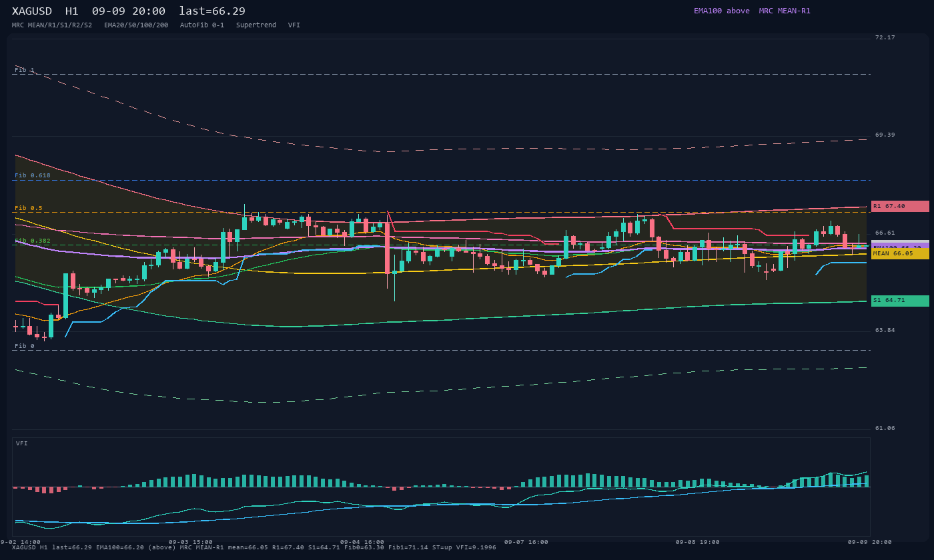Click the 'Fib 0.618' level label
Viewport: 934px width, 560px height.
pyautogui.click(x=33, y=175)
